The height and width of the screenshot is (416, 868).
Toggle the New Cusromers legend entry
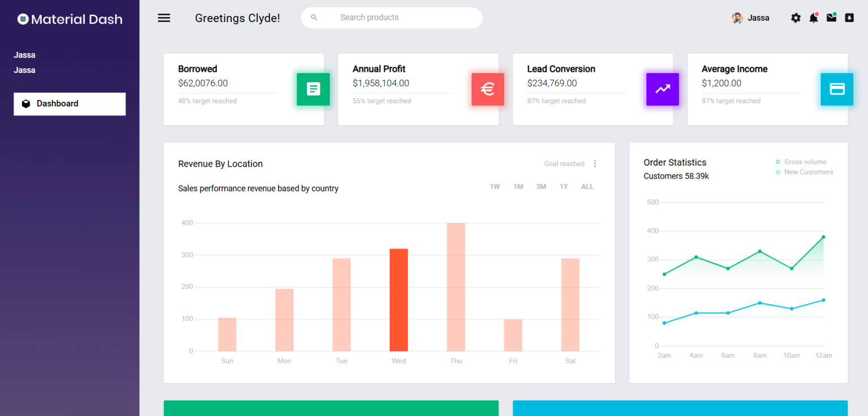[x=804, y=172]
